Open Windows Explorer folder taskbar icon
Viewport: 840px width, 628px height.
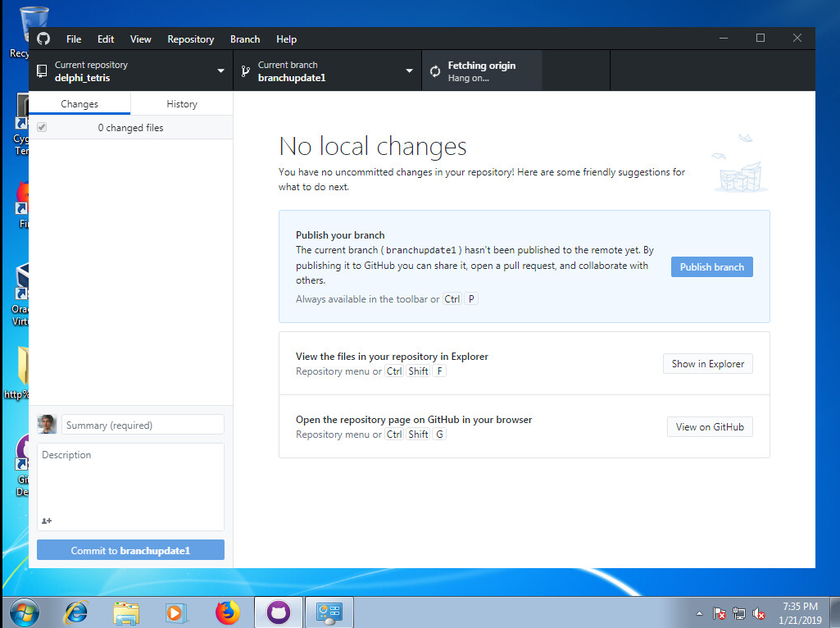pos(126,612)
